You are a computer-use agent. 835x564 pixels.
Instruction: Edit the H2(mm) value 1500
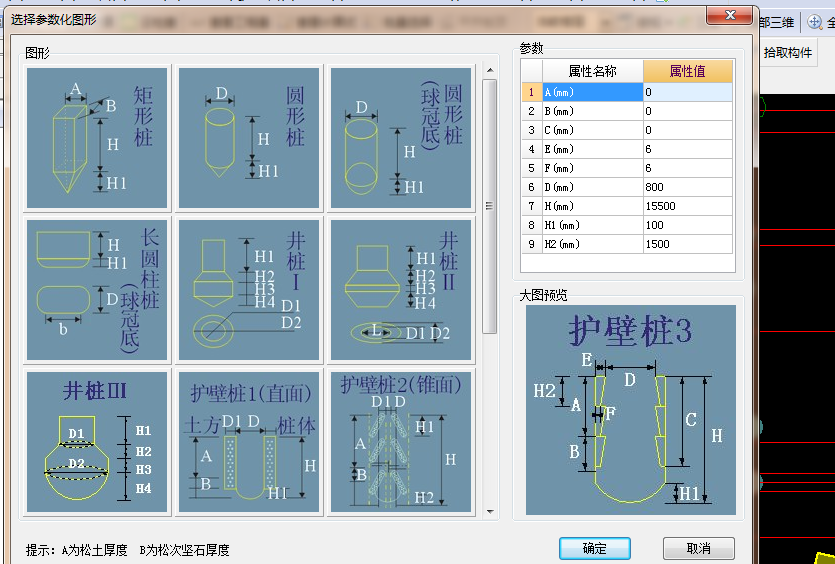click(x=687, y=244)
